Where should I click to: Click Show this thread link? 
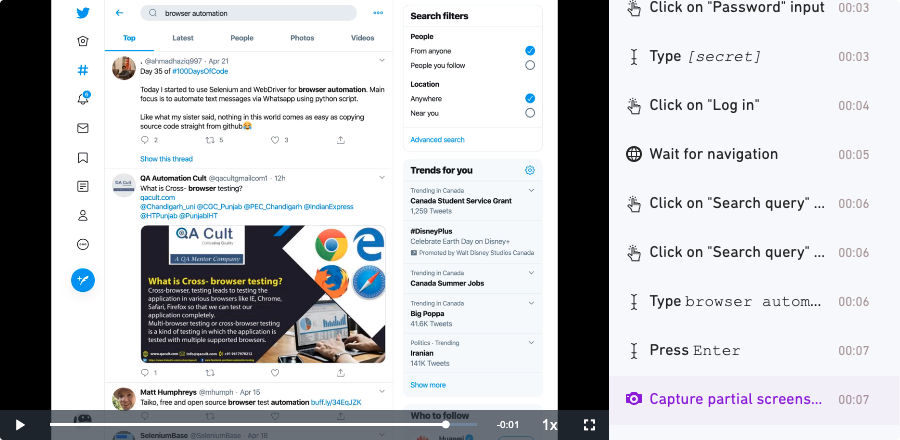[x=166, y=159]
